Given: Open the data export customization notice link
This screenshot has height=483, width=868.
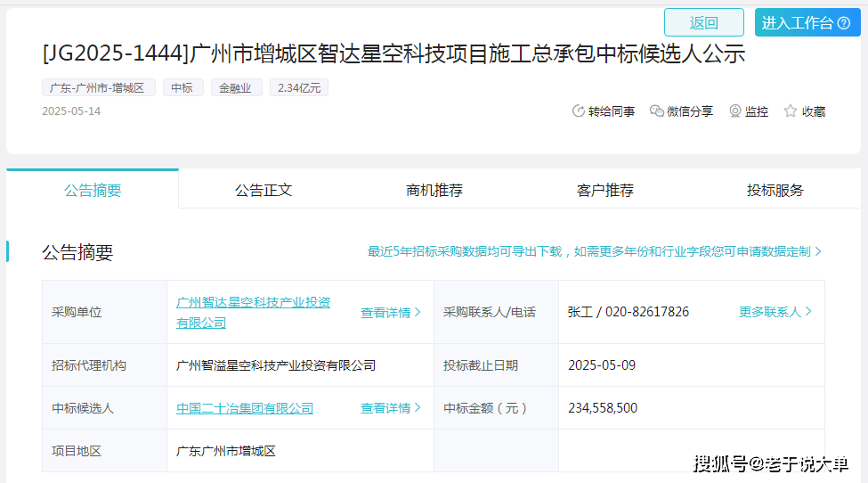Looking at the screenshot, I should click(595, 252).
